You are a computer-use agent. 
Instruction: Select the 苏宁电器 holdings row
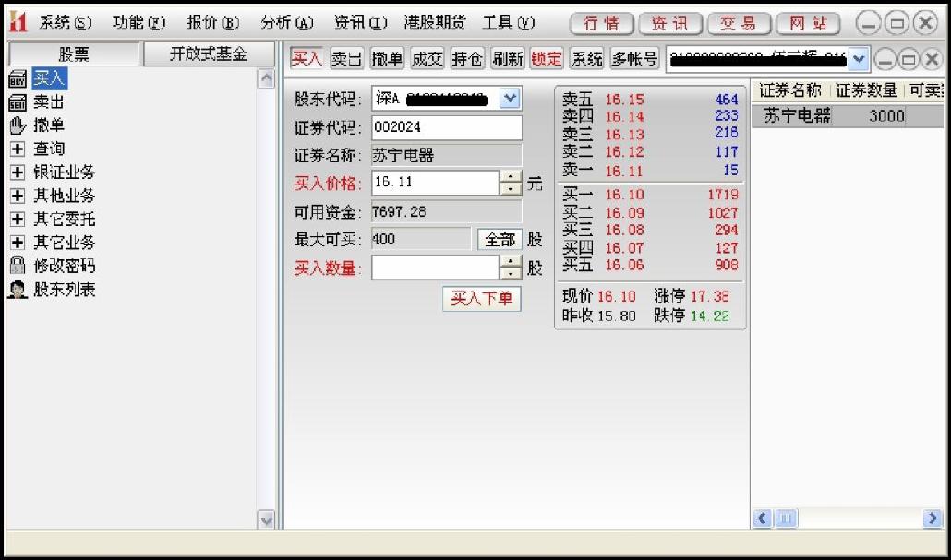pyautogui.click(x=848, y=115)
